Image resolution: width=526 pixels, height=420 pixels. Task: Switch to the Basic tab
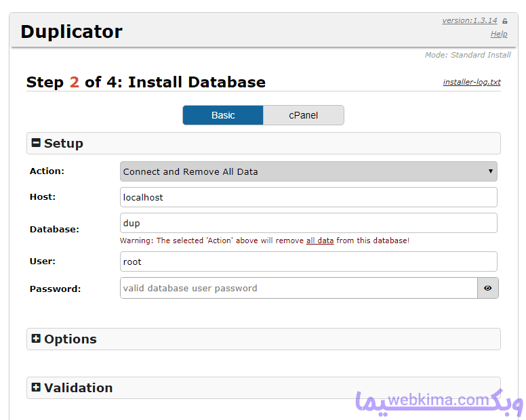[x=223, y=115]
